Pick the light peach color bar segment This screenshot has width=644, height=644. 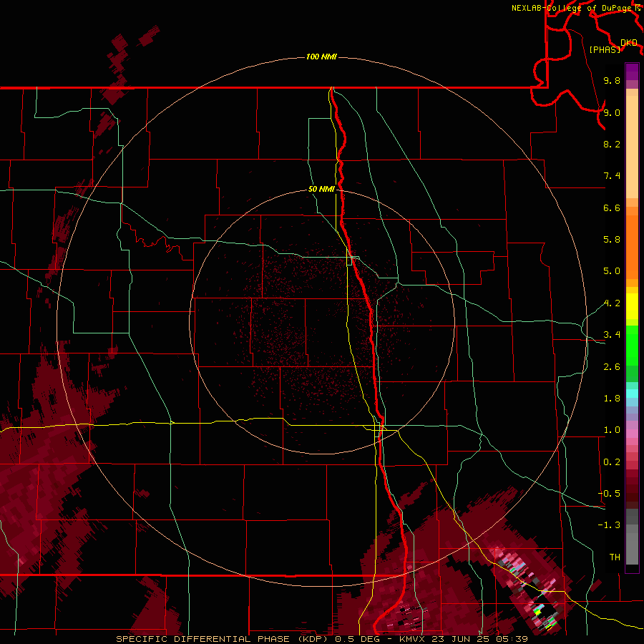click(632, 147)
